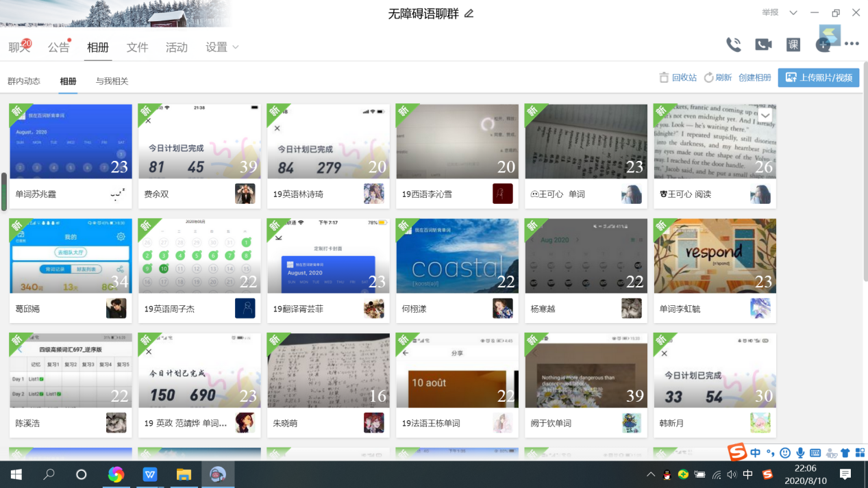868x488 pixels.
Task: Toggle Sogou soft keyboard icon
Action: (x=815, y=453)
